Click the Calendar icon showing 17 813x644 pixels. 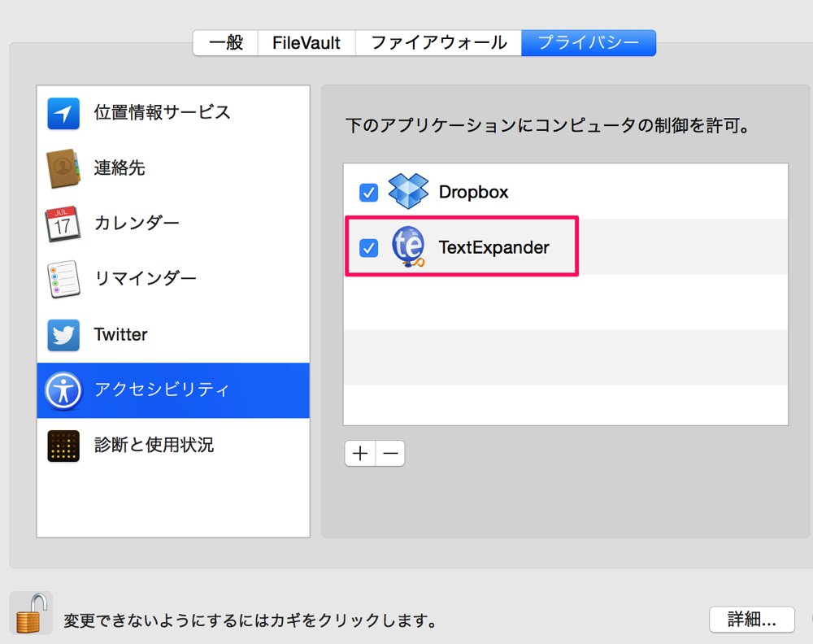63,224
